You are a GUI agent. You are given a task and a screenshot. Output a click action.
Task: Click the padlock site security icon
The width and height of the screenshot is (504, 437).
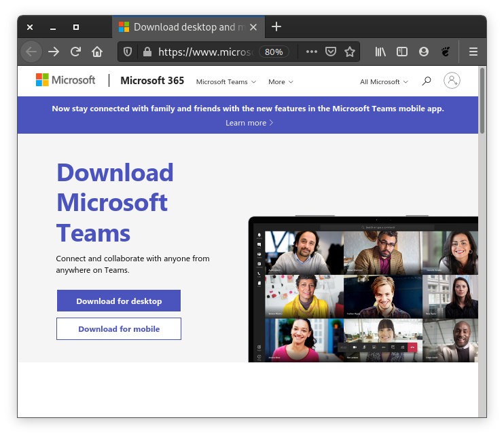[x=147, y=52]
